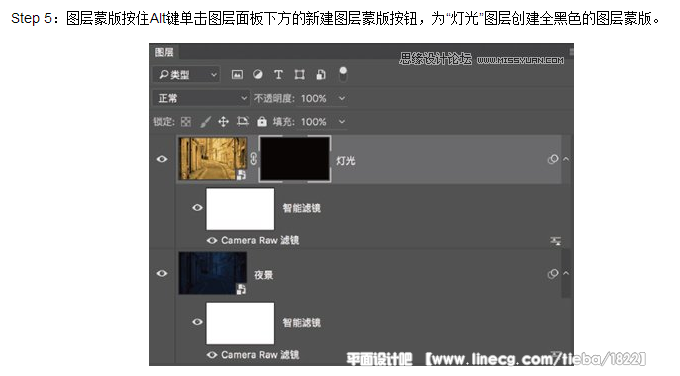Filter layers by type (T) icon
Image resolution: width=680 pixels, height=376 pixels.
coord(278,75)
